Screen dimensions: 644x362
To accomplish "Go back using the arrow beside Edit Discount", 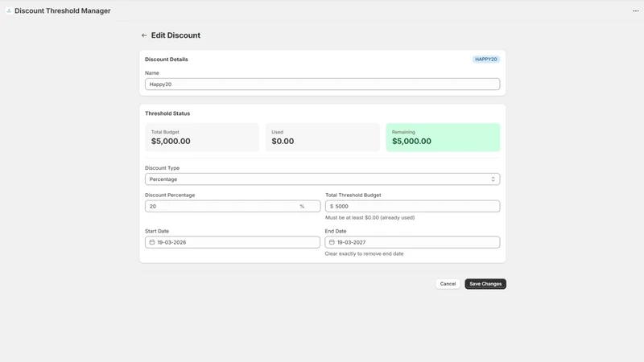I will tap(144, 35).
